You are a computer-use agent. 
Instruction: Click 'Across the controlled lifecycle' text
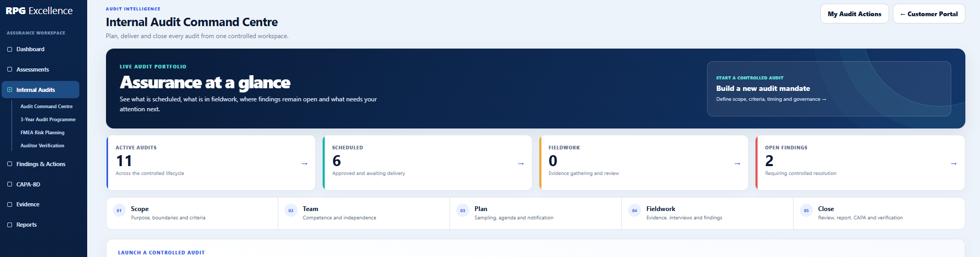(x=150, y=173)
